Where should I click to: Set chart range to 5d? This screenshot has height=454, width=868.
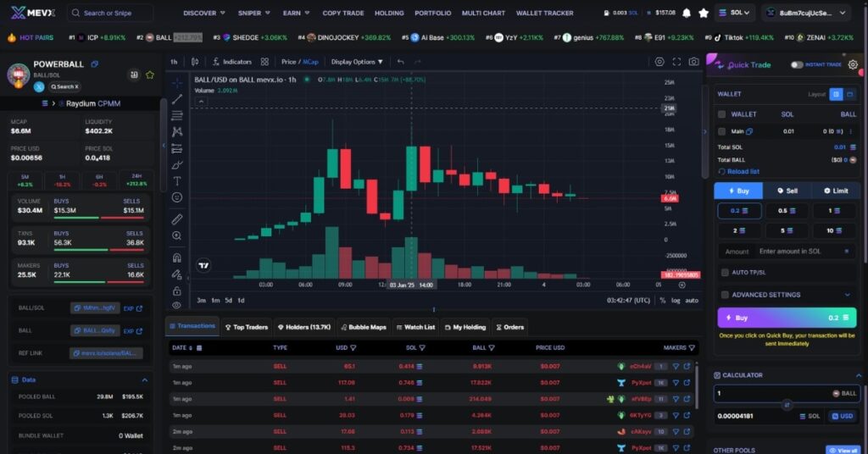[x=228, y=301]
